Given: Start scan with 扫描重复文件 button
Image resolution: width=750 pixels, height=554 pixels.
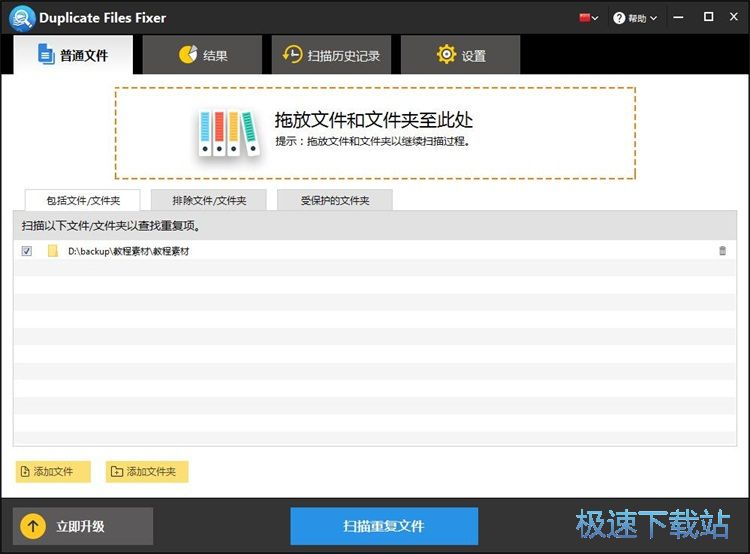Looking at the screenshot, I should click(384, 526).
